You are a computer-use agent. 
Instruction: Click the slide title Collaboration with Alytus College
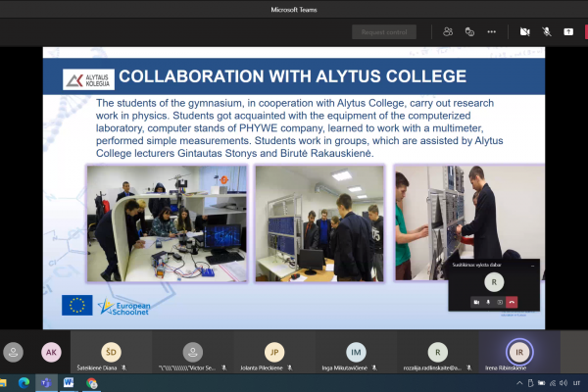pos(292,76)
